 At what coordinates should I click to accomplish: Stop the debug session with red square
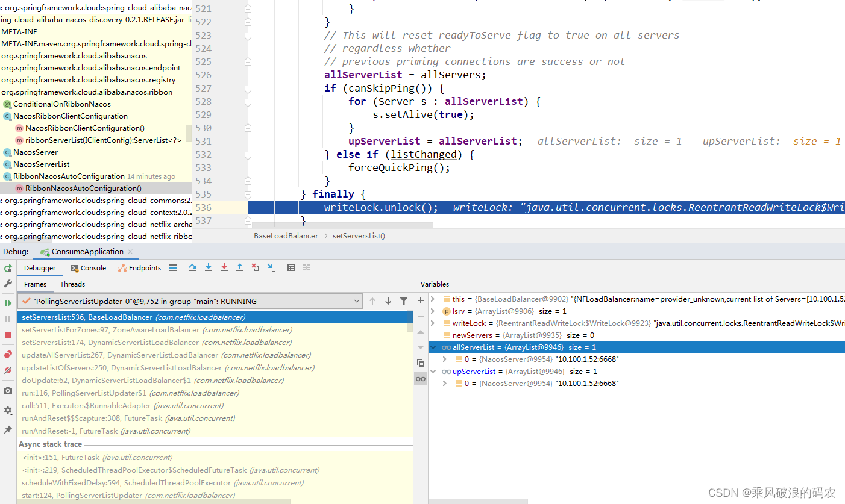point(8,335)
